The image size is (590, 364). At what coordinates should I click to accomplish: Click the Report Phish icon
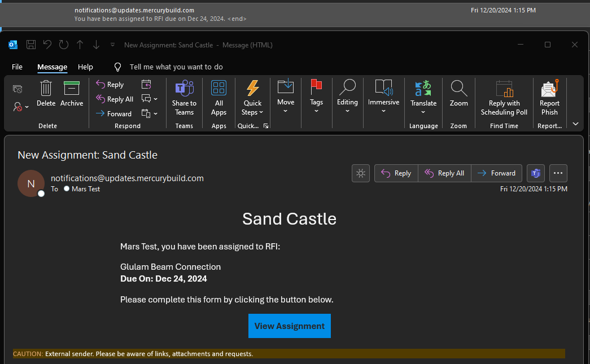[x=549, y=89]
